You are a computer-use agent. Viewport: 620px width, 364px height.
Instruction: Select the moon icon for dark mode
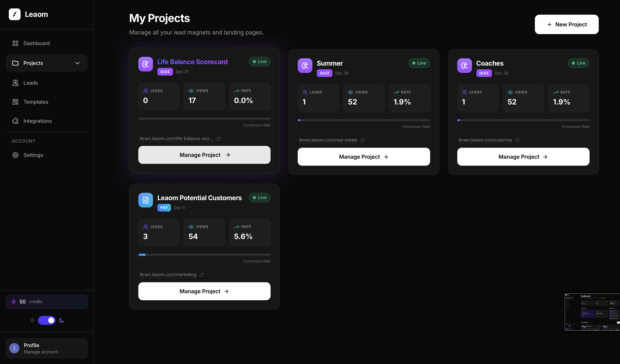pos(61,320)
